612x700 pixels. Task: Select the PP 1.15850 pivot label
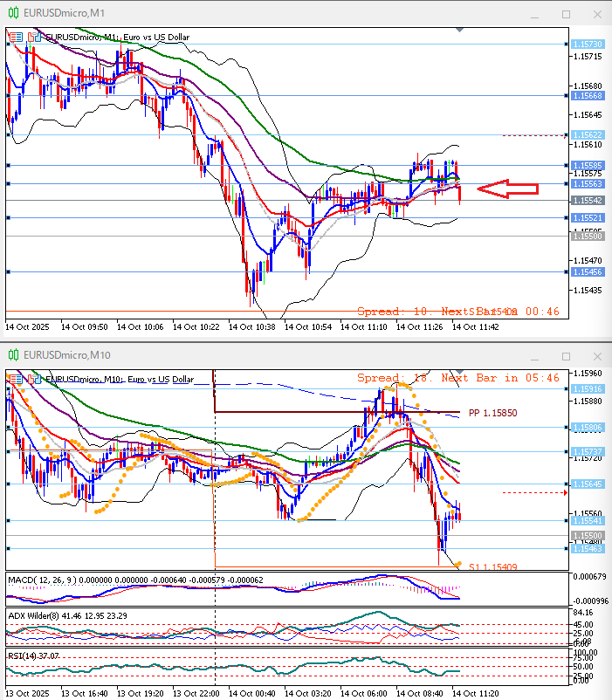[492, 412]
